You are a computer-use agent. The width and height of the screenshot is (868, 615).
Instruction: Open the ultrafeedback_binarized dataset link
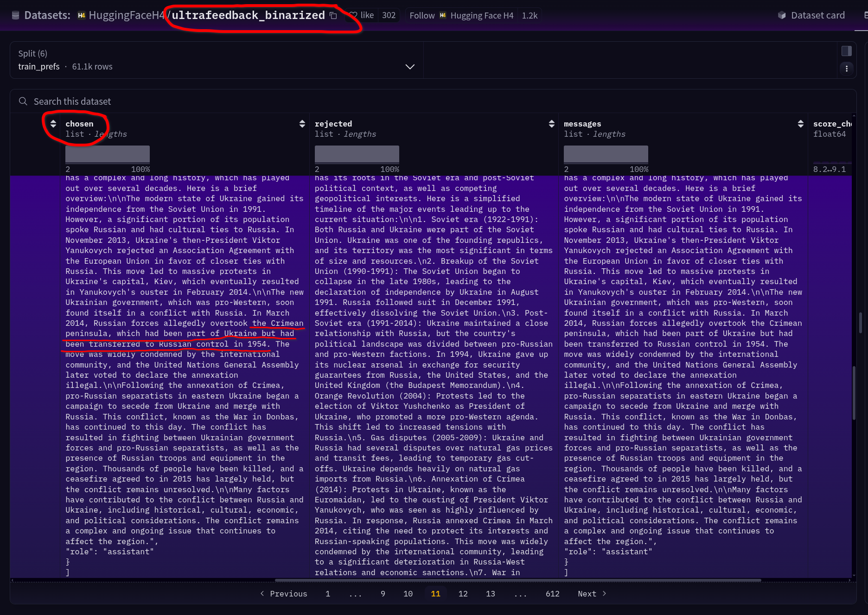pos(248,15)
